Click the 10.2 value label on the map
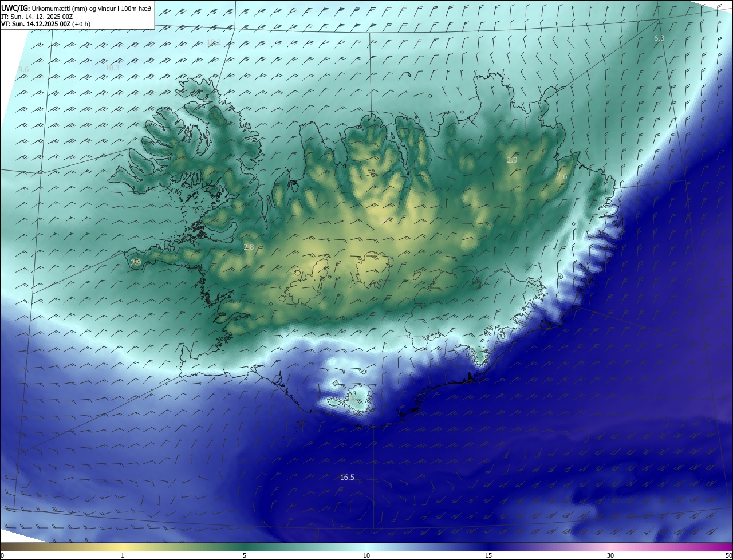This screenshot has width=733, height=560. (x=214, y=42)
